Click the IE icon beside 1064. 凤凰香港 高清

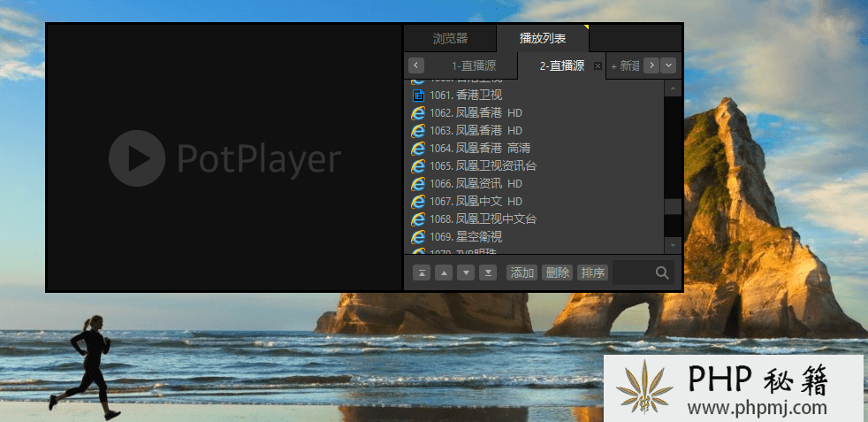pos(418,149)
